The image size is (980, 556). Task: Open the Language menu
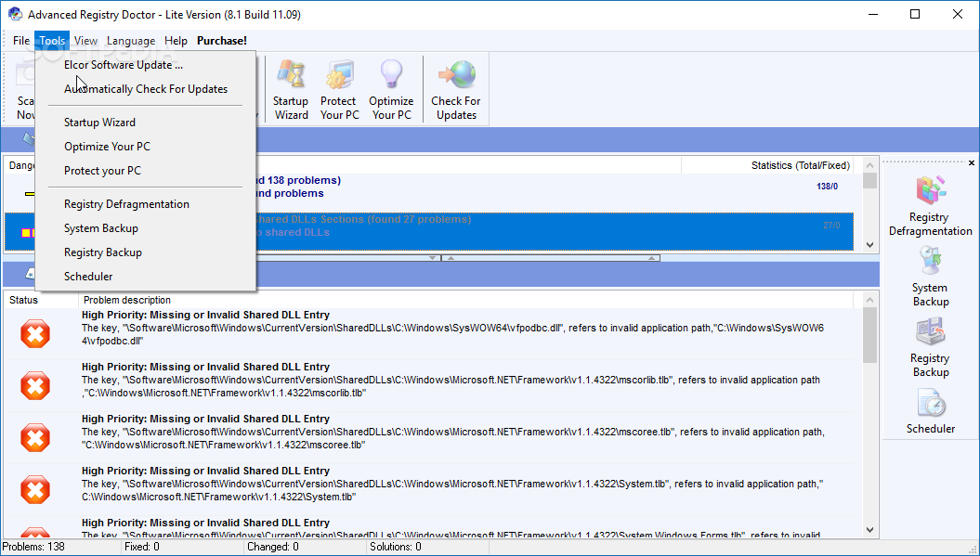tap(131, 41)
